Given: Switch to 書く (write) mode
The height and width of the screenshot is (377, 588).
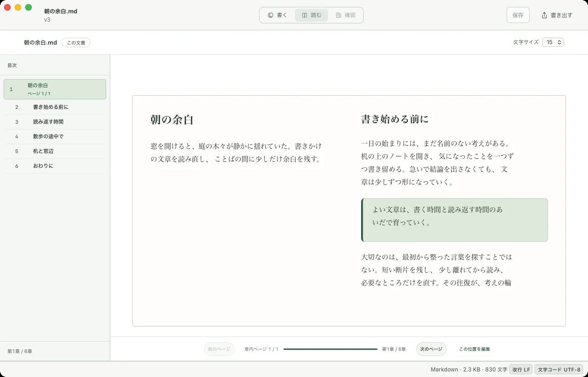Looking at the screenshot, I should [277, 15].
